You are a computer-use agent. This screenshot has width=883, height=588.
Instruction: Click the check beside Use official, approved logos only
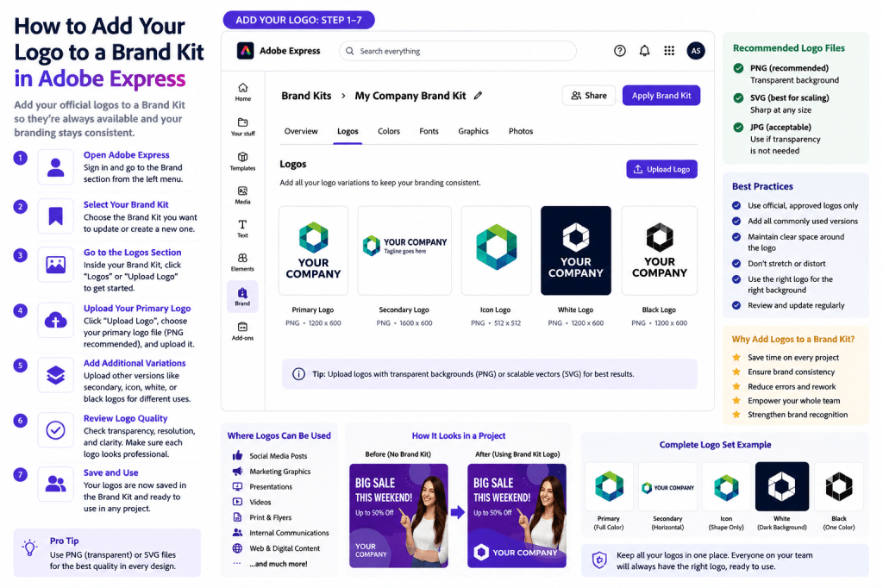tap(736, 205)
